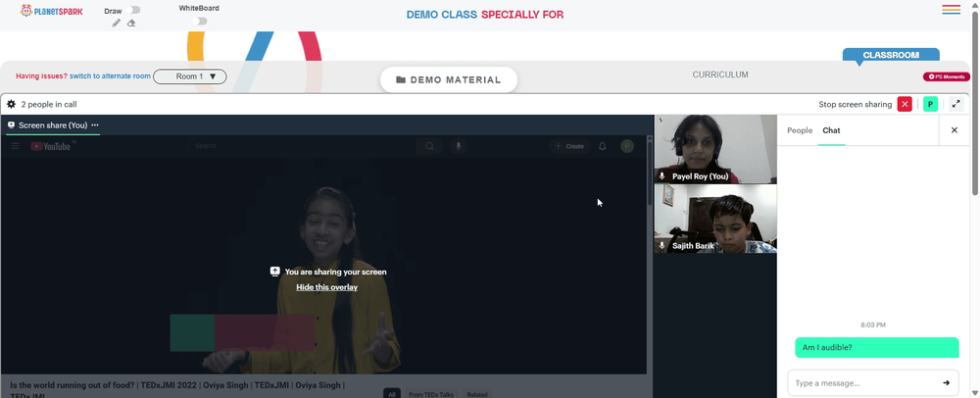This screenshot has height=398, width=980.
Task: Switch to the People tab
Action: (800, 130)
